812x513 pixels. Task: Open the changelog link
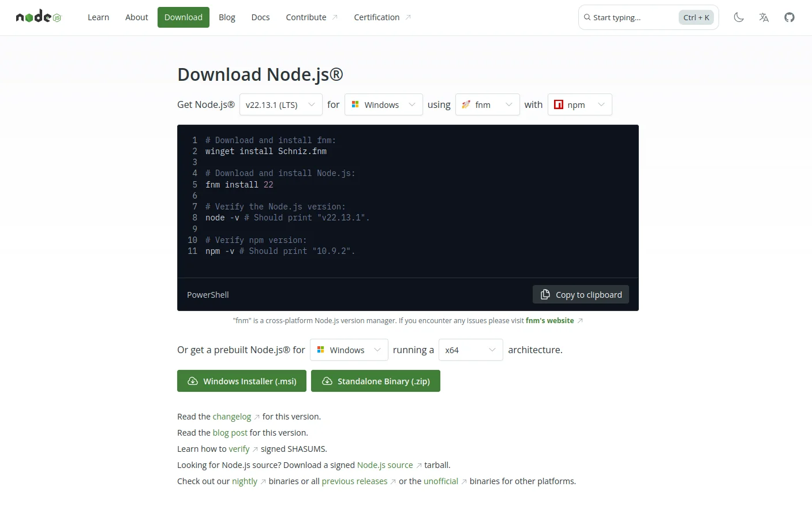(231, 417)
